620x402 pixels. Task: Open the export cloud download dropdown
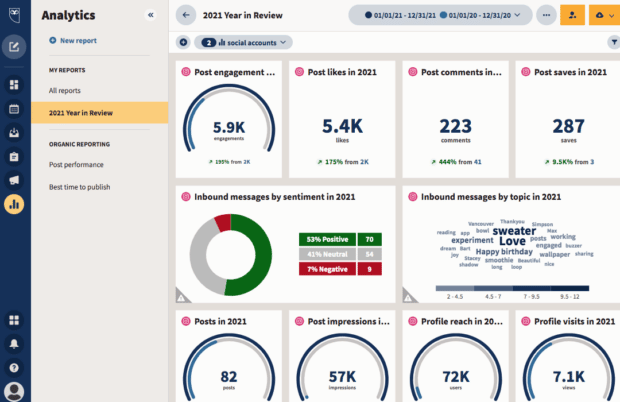[x=603, y=16]
